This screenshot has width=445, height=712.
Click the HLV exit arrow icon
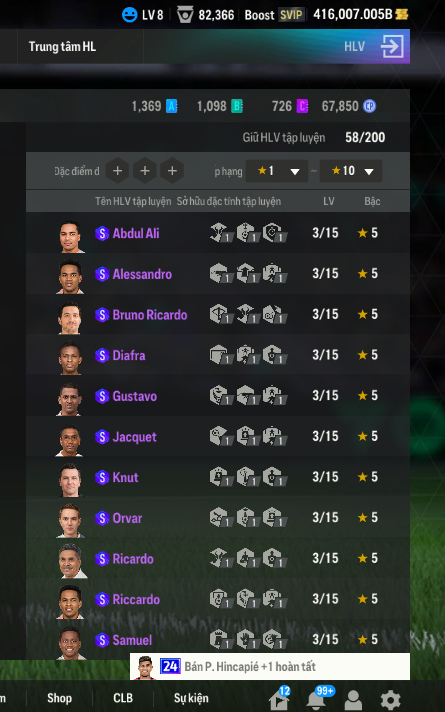coord(392,46)
